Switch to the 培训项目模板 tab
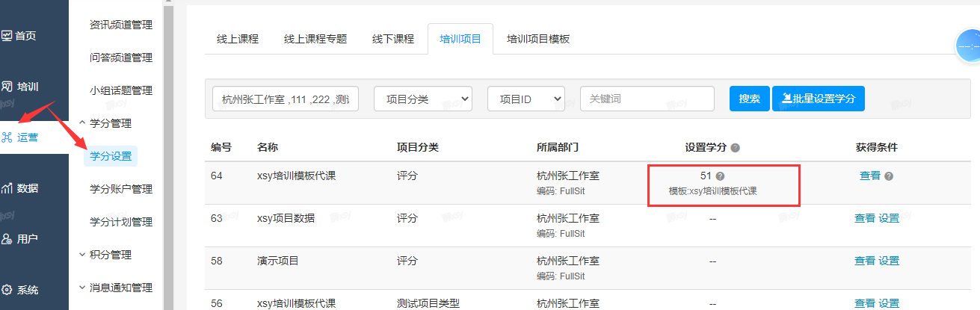The width and height of the screenshot is (980, 310). [x=538, y=39]
